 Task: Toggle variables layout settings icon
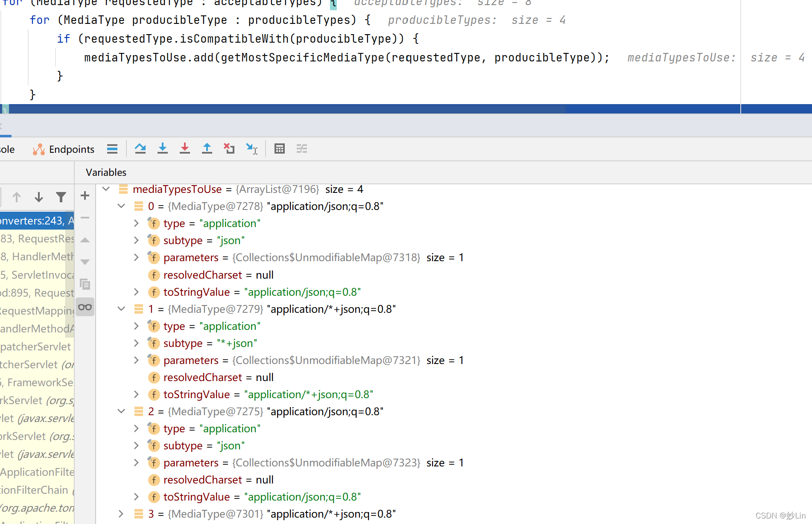pos(302,148)
